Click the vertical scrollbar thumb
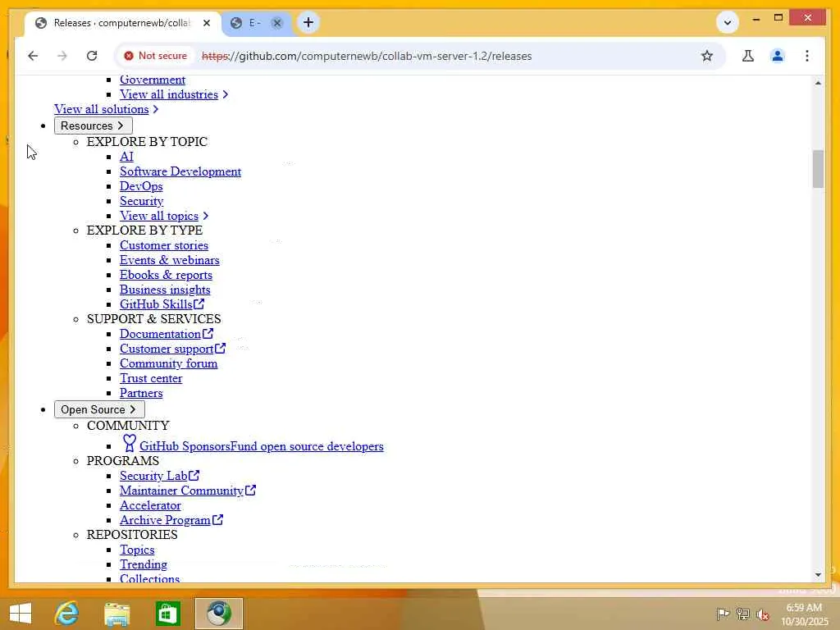This screenshot has height=630, width=840. pyautogui.click(x=818, y=169)
